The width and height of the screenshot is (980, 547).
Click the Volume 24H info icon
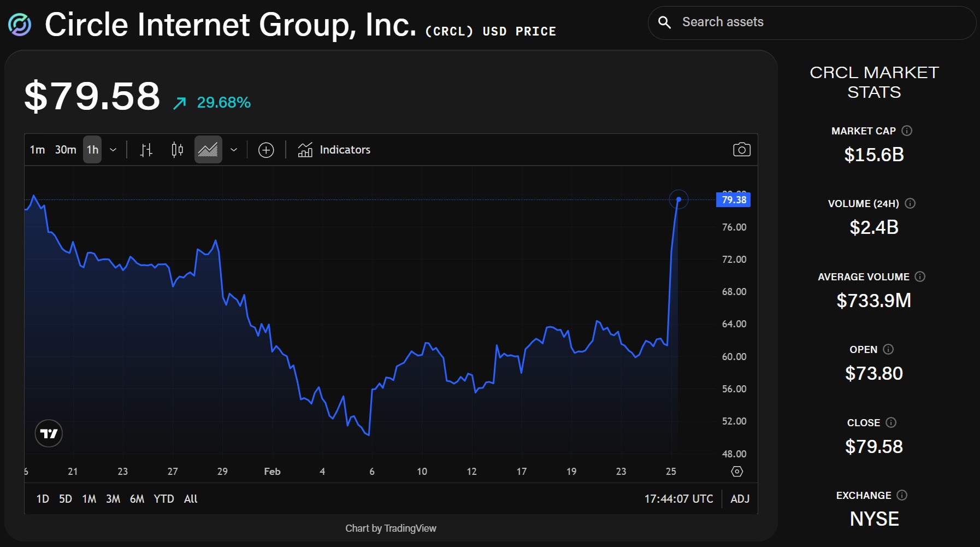(911, 203)
